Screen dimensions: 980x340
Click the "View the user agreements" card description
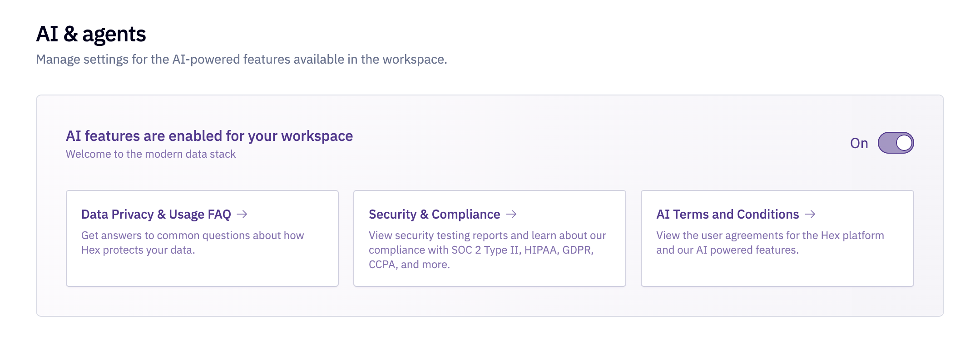click(770, 243)
